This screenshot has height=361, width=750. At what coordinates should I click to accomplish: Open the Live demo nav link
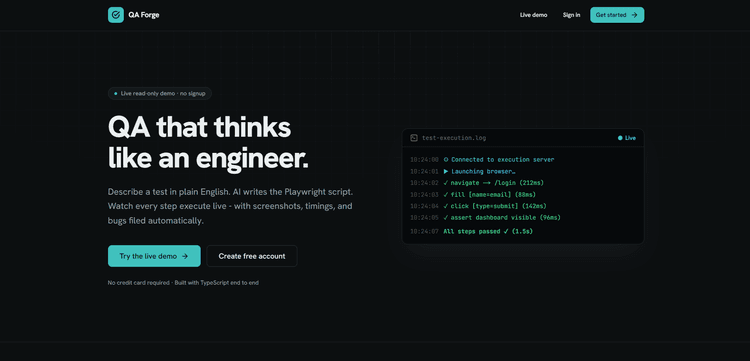533,15
